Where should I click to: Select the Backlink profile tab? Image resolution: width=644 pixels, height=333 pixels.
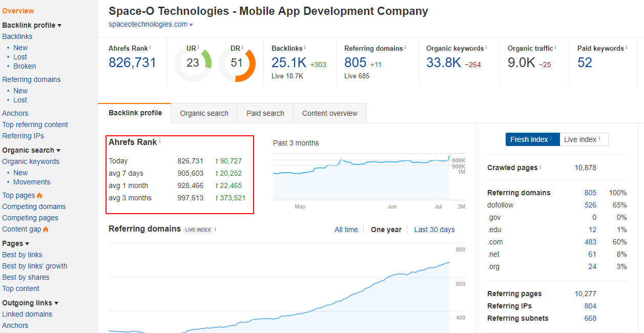click(x=135, y=113)
